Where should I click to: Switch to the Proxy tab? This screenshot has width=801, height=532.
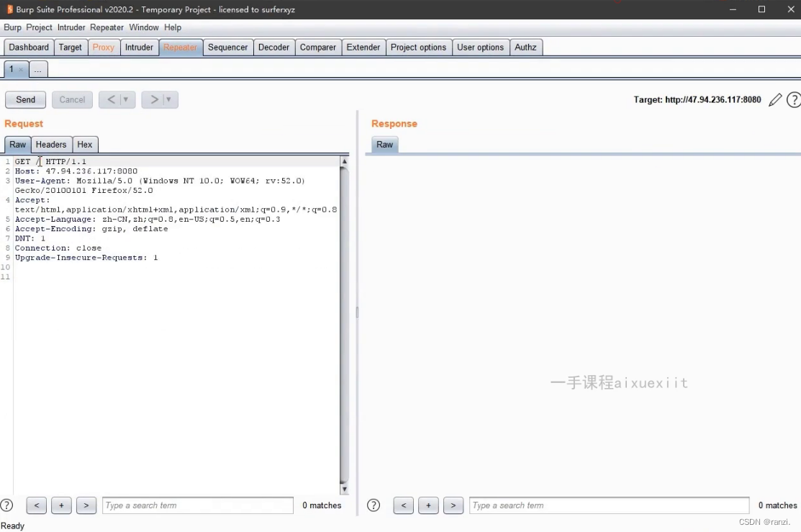tap(103, 48)
